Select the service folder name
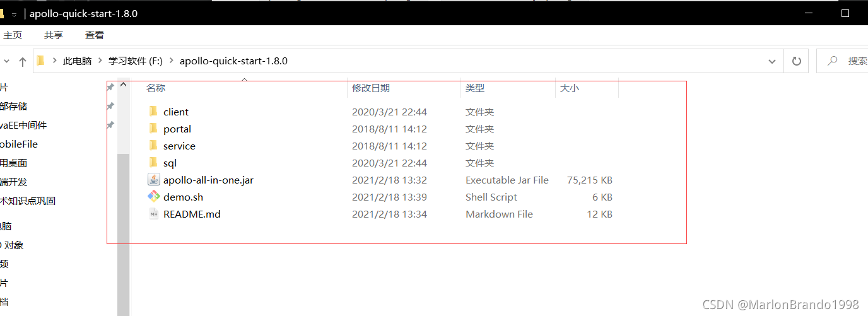This screenshot has width=868, height=316. pos(179,146)
